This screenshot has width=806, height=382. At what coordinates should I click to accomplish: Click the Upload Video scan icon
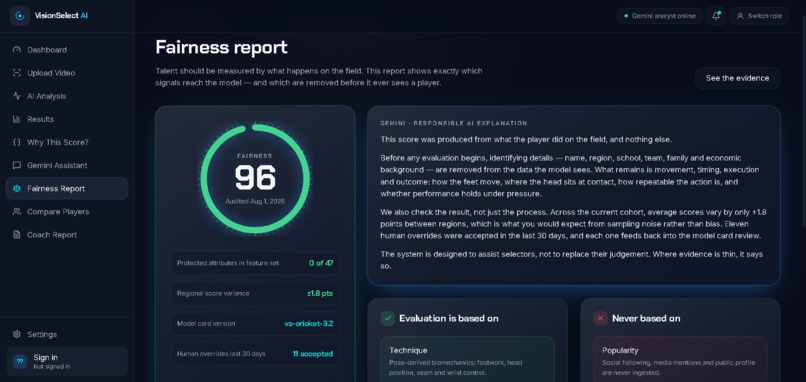[17, 73]
